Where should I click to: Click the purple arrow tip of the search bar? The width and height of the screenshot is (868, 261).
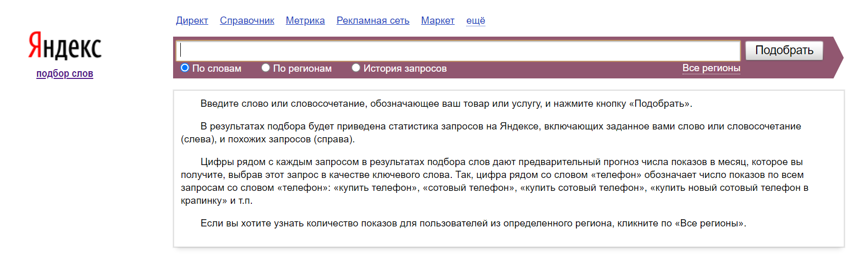click(838, 57)
